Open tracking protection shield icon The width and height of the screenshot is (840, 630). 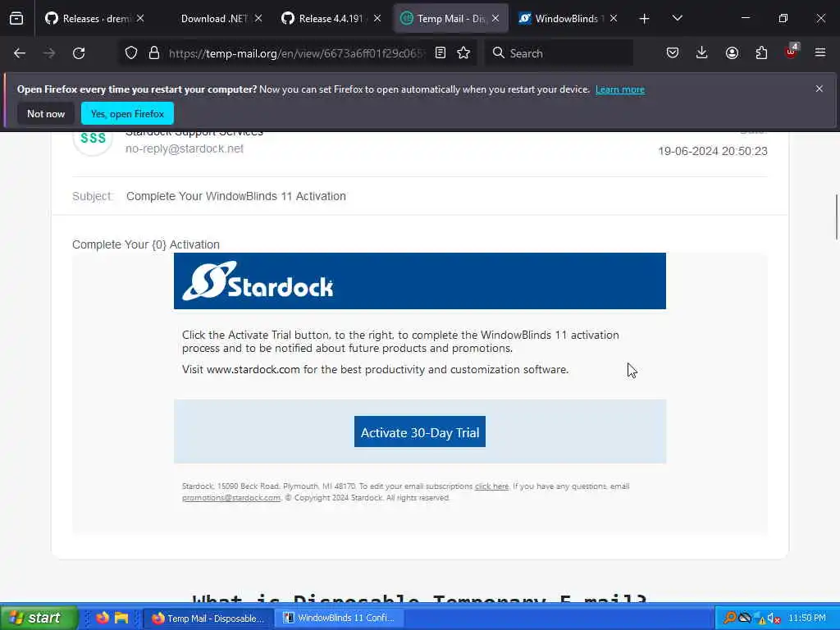(131, 53)
